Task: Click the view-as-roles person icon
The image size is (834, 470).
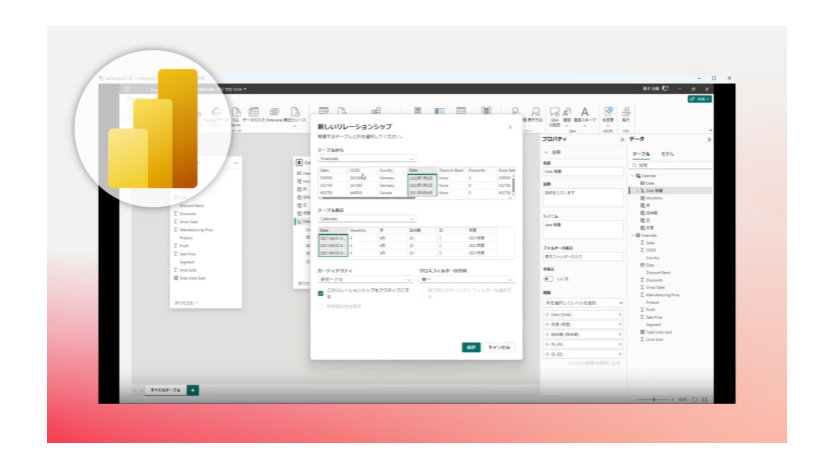Action: pos(535,114)
